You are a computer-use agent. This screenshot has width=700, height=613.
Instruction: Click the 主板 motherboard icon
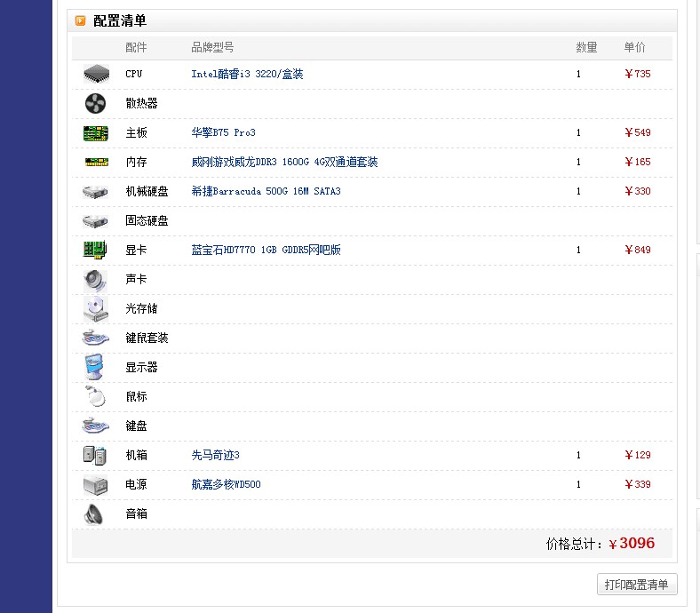coord(96,133)
